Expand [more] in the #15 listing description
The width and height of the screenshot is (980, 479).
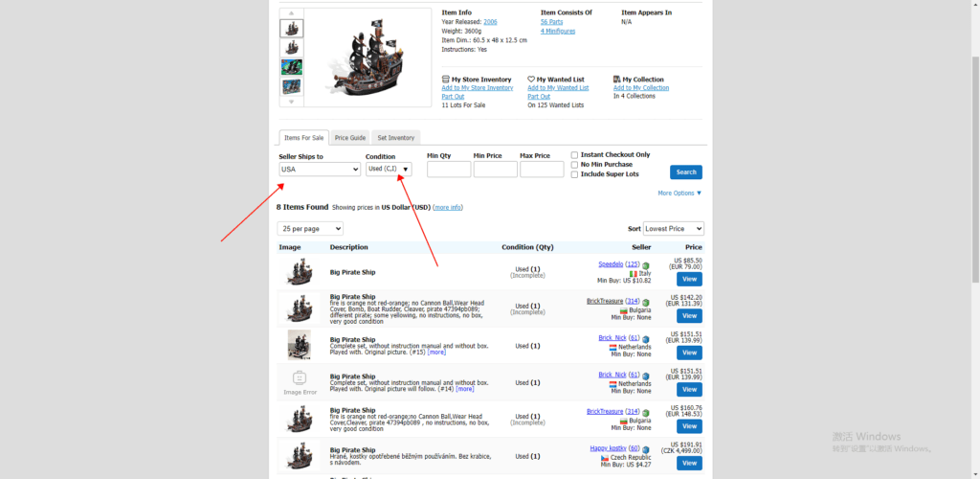click(436, 352)
